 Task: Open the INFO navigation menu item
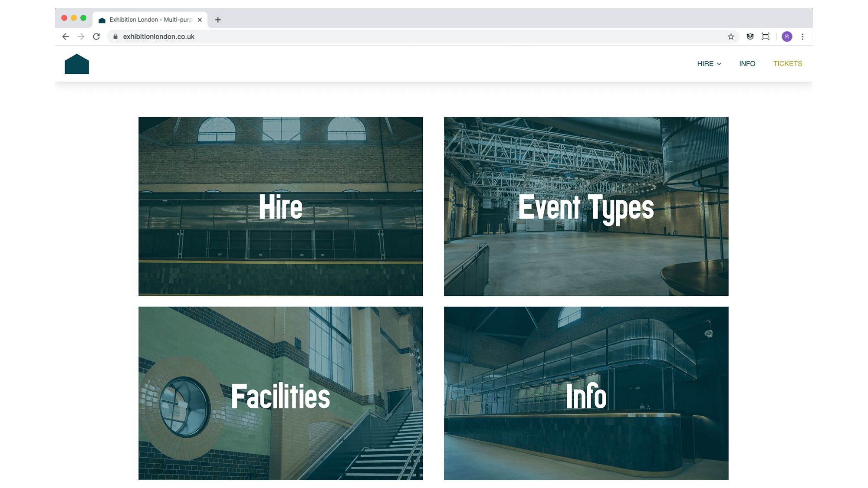[747, 64]
